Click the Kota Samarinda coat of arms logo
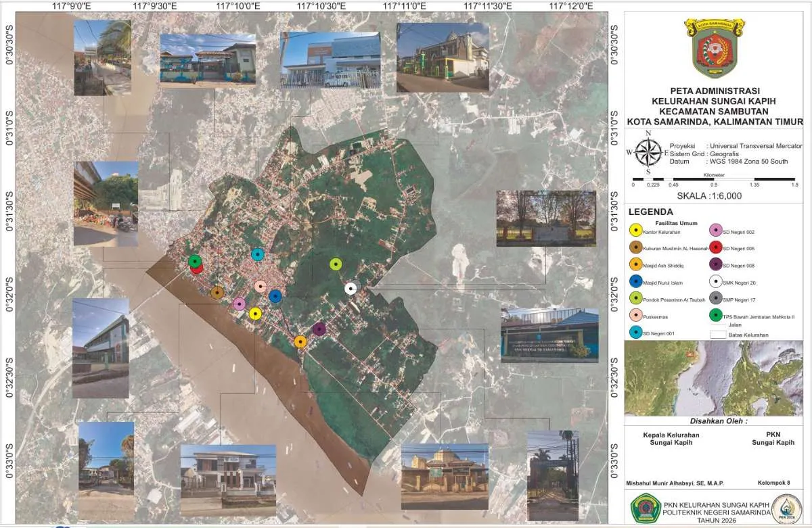The image size is (812, 528). [714, 49]
